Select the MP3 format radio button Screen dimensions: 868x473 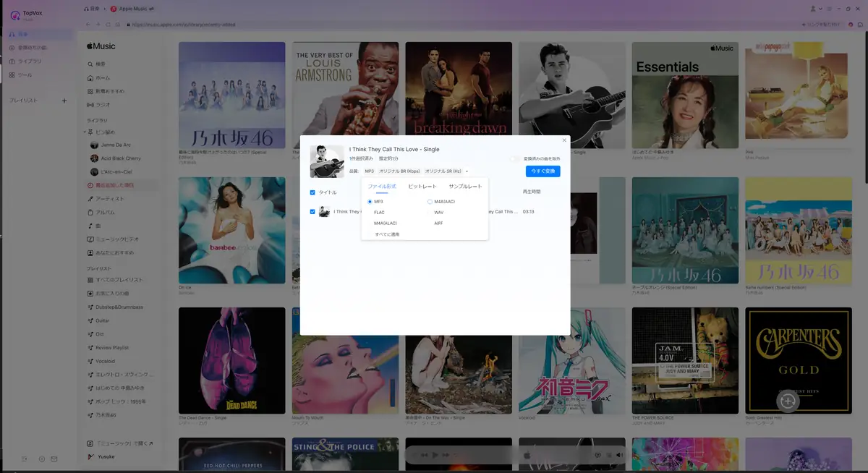[370, 202]
